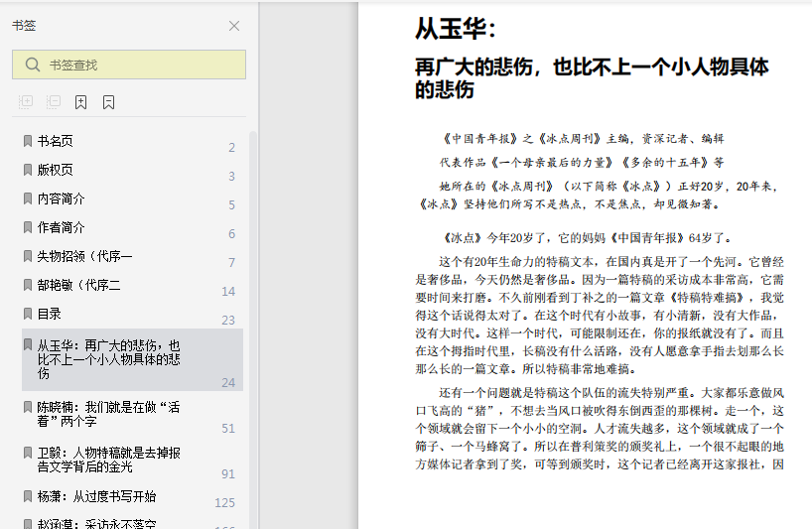
Task: Click the add bookmark icon
Action: pos(80,102)
